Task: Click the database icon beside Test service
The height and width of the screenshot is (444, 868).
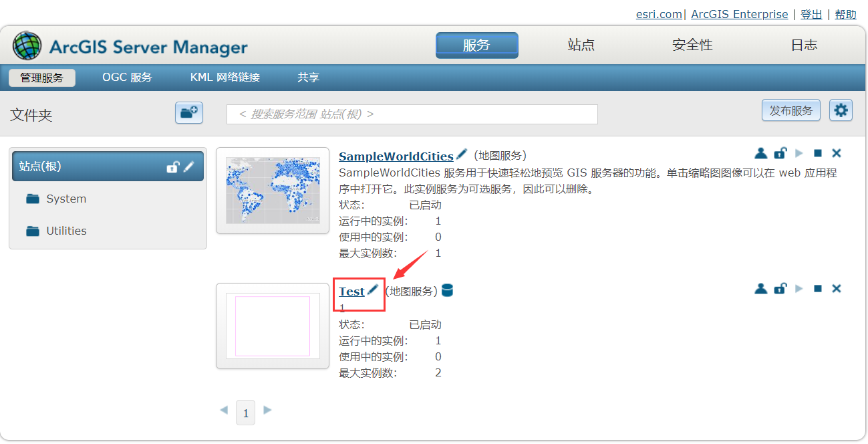Action: point(447,290)
